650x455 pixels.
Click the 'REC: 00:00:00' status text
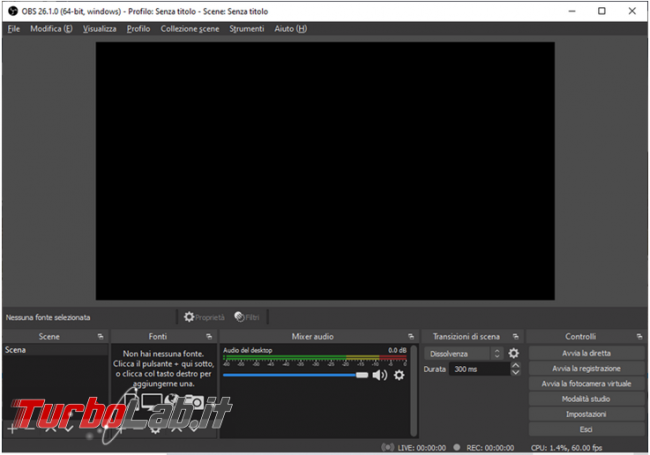[490, 448]
